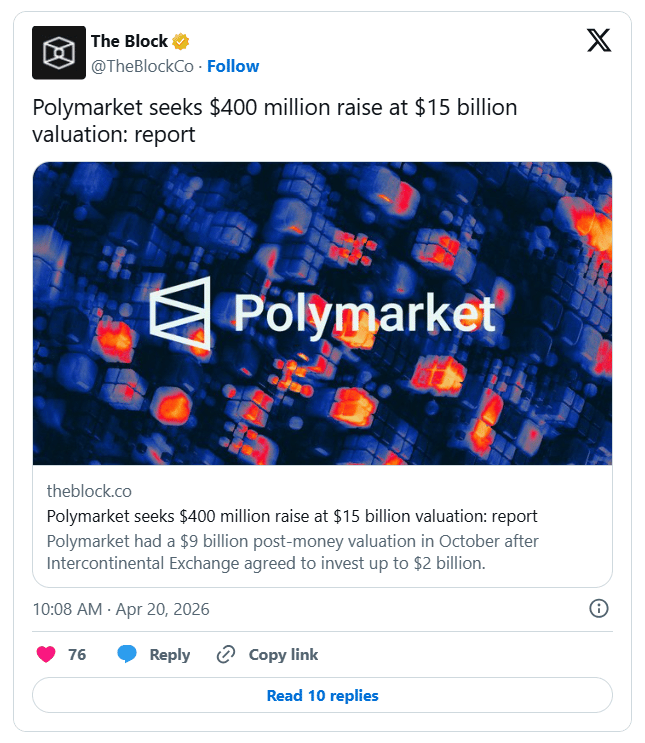The width and height of the screenshot is (645, 743).
Task: Open the tweet info circle icon
Action: pyautogui.click(x=599, y=608)
